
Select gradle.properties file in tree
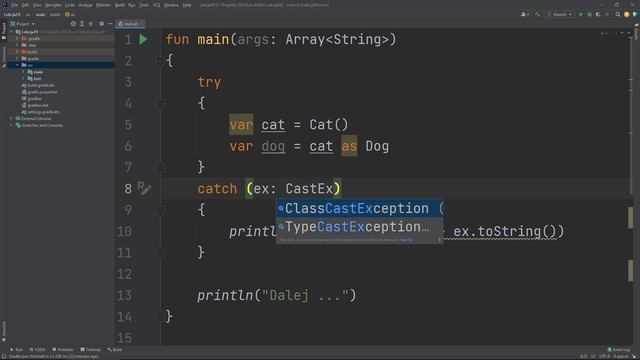pos(40,92)
